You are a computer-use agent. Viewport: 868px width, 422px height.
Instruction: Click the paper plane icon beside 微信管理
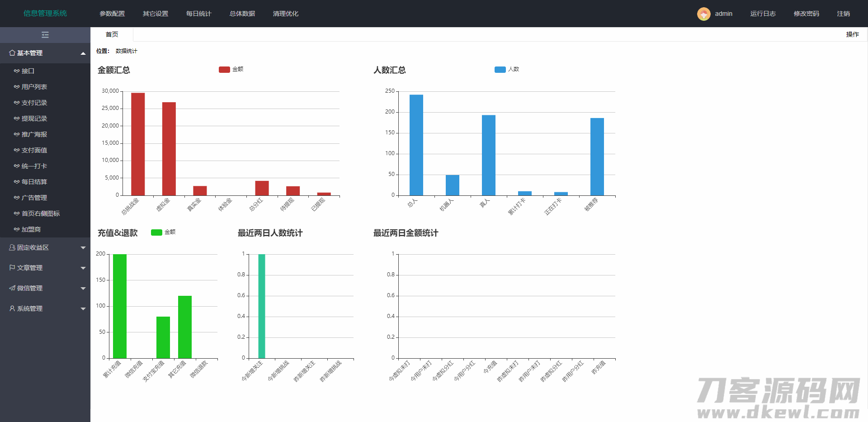pos(12,288)
